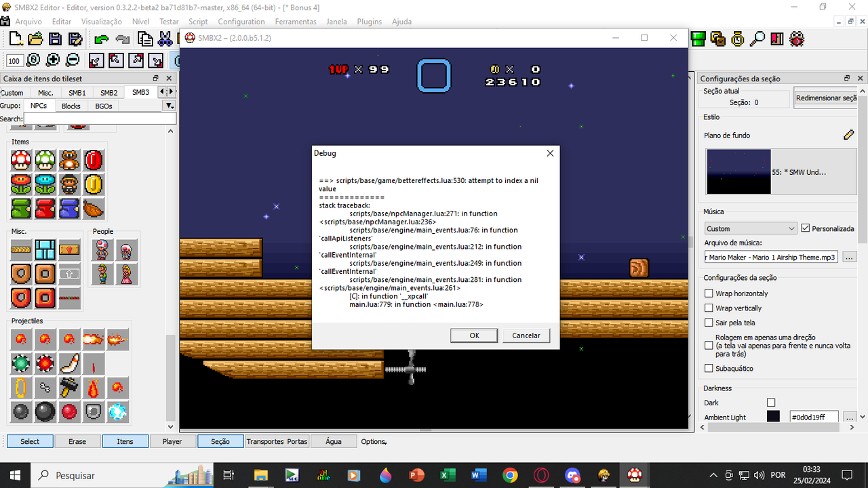Switch to the BGOs group tab

tap(104, 106)
